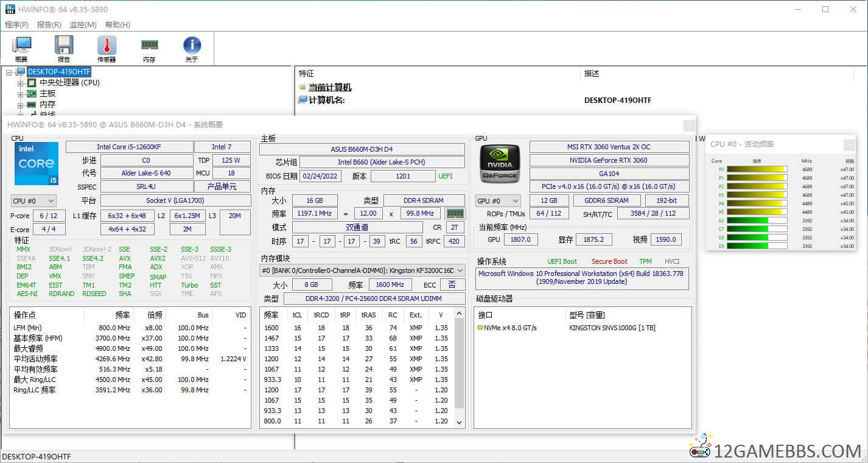Click the computer icon beside 计算机名
The height and width of the screenshot is (463, 868).
303,100
